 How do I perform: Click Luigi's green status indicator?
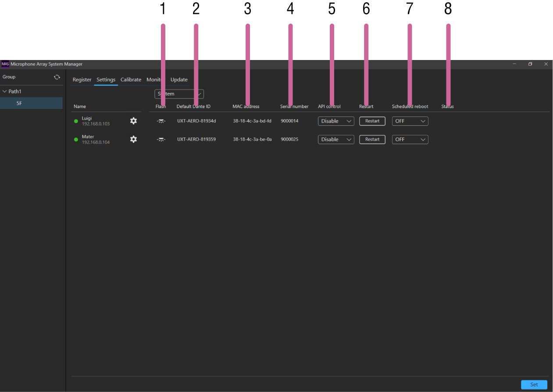76,121
